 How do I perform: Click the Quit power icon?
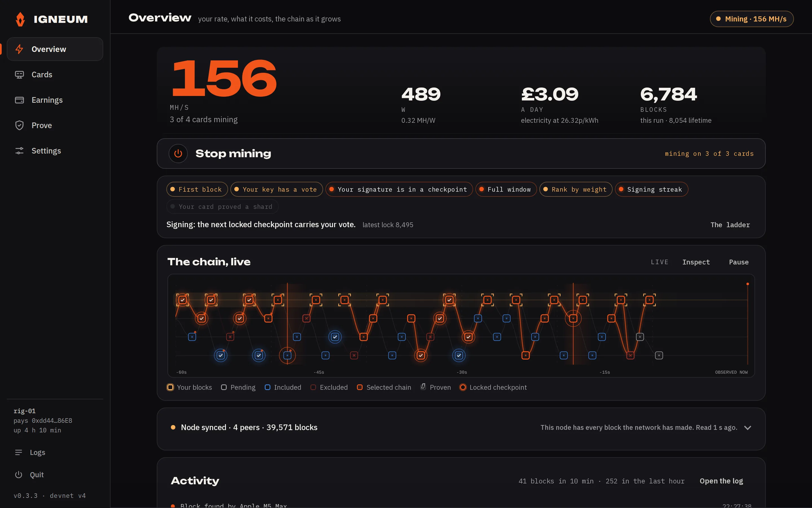pyautogui.click(x=18, y=475)
